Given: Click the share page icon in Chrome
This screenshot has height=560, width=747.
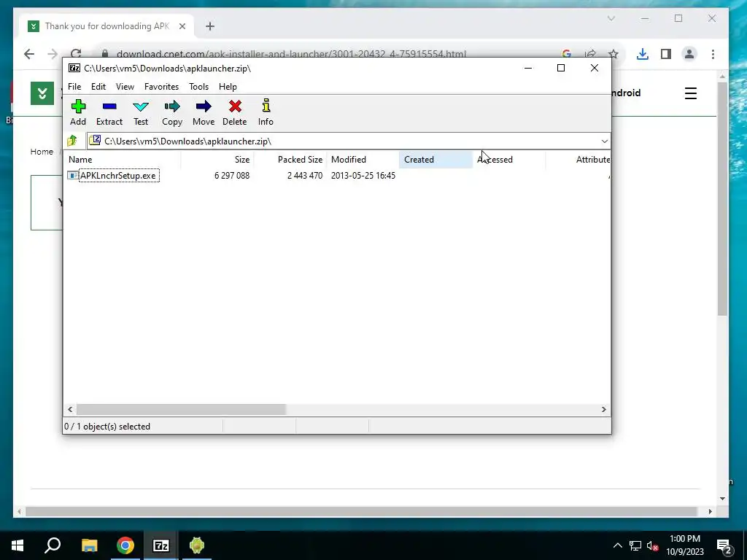Looking at the screenshot, I should (590, 54).
